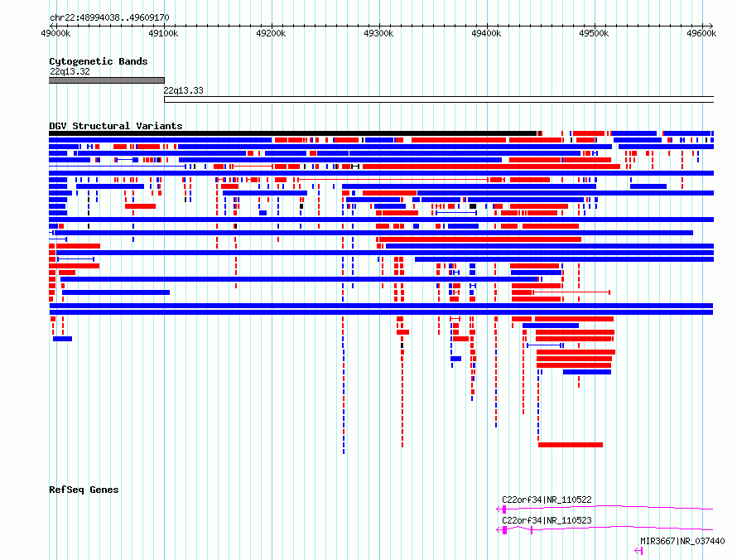Viewport: 737px width, 560px height.
Task: Click the 49300k ruler label
Action: point(378,33)
